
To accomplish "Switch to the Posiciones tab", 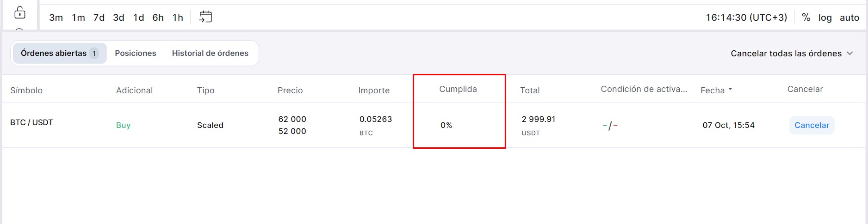I will pyautogui.click(x=136, y=54).
